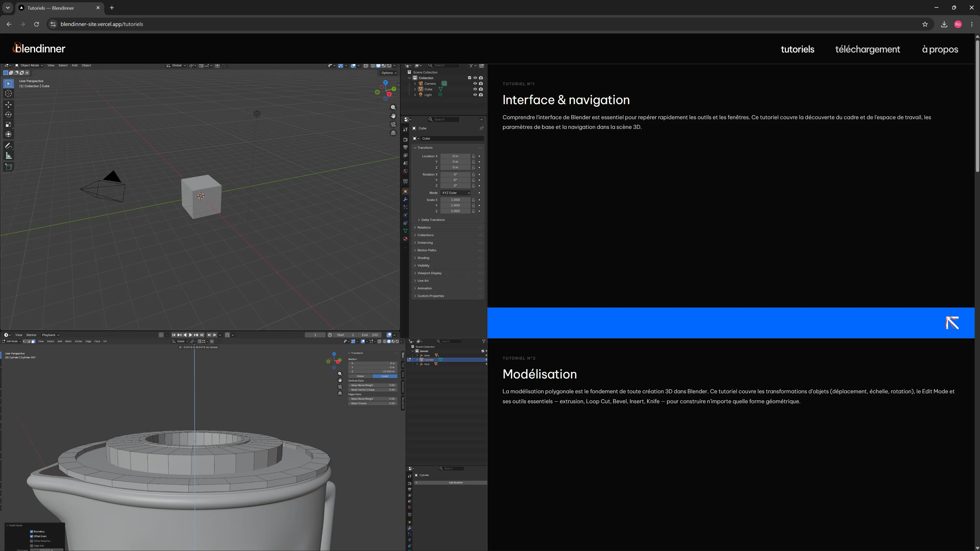The image size is (980, 551).
Task: Open the Add menu in Object Mode header
Action: 75,65
